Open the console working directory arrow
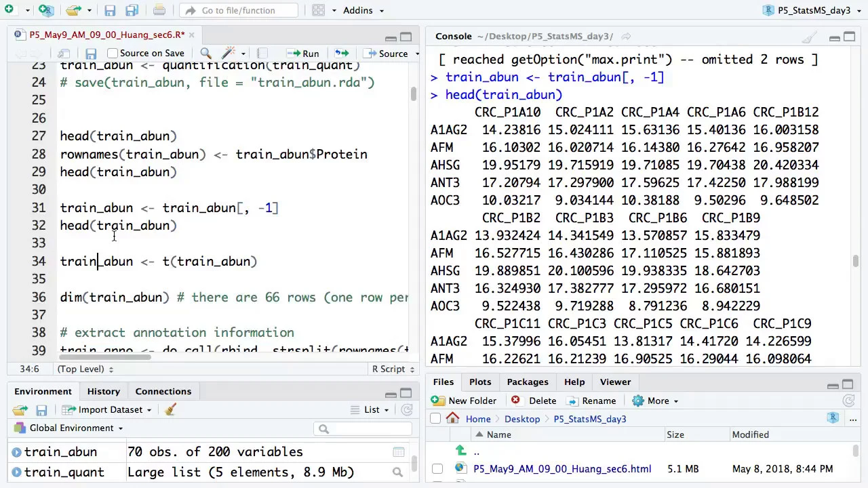Image resolution: width=868 pixels, height=488 pixels. pyautogui.click(x=626, y=37)
